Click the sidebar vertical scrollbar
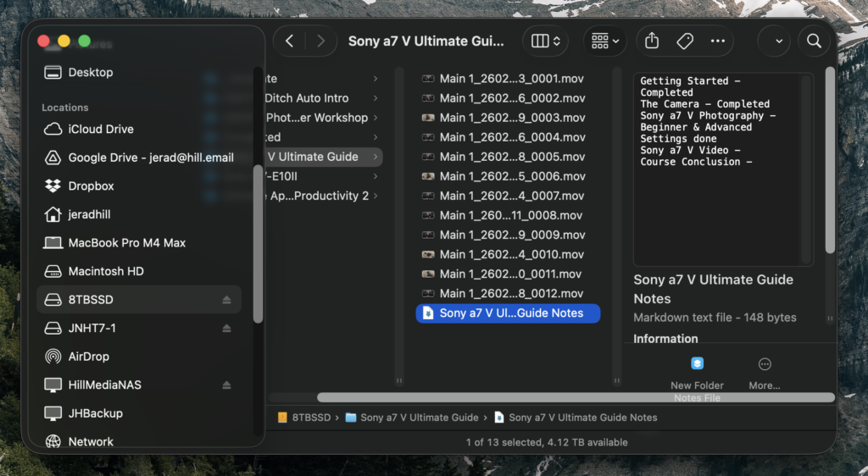The image size is (868, 476). pyautogui.click(x=258, y=244)
